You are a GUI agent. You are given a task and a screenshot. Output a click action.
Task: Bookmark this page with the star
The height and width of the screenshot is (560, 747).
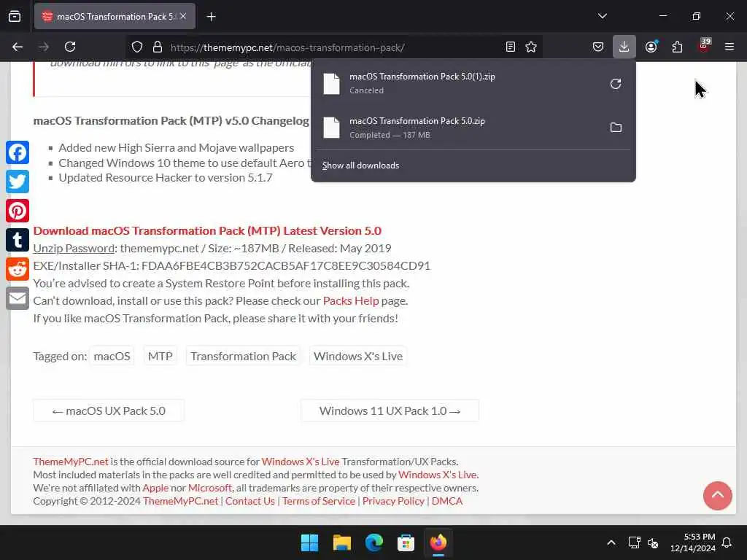pyautogui.click(x=531, y=47)
